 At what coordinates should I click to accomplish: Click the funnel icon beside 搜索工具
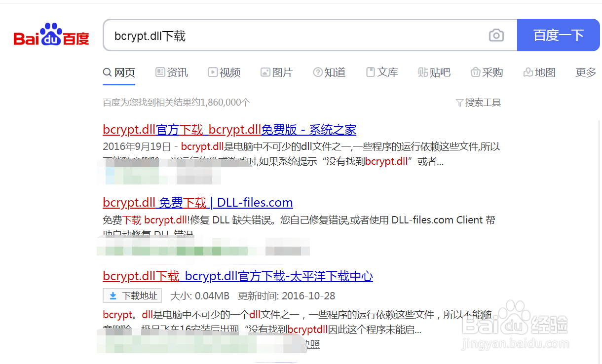pos(460,102)
